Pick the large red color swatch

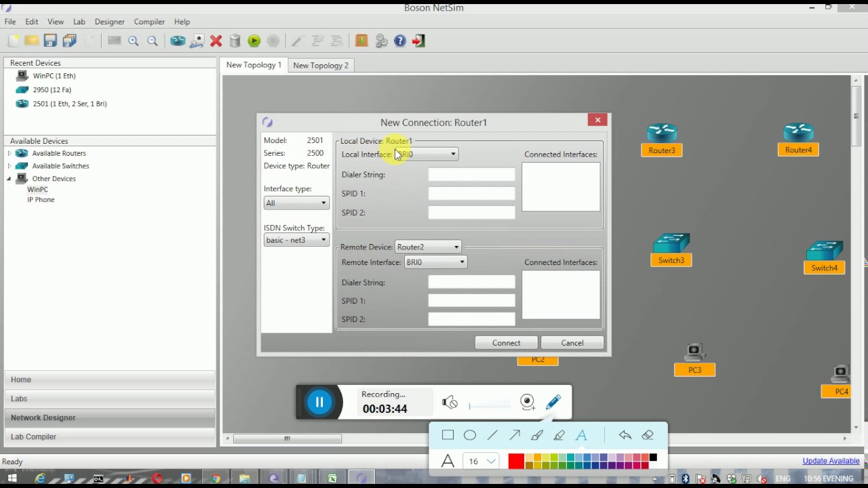pos(516,462)
